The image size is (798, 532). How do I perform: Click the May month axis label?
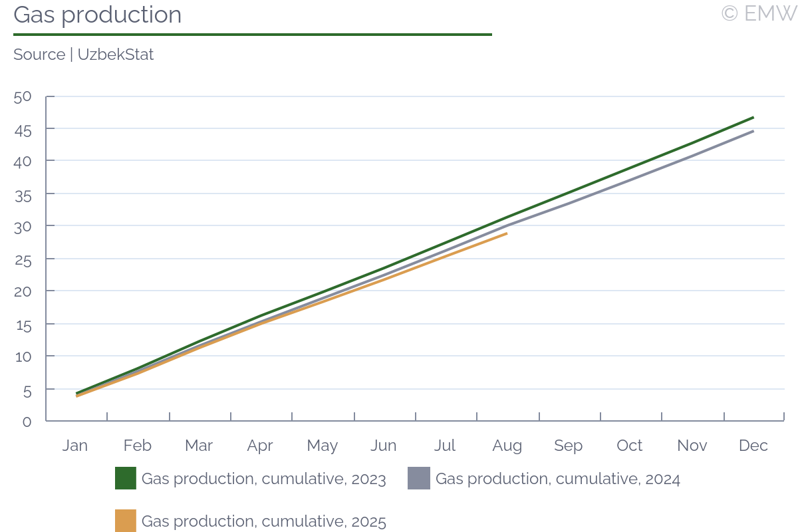[x=323, y=446]
